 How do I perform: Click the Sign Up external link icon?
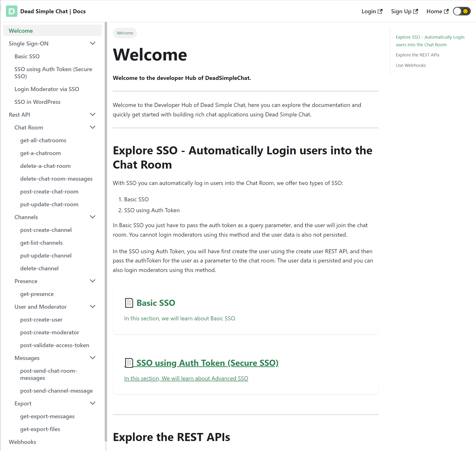(x=416, y=11)
